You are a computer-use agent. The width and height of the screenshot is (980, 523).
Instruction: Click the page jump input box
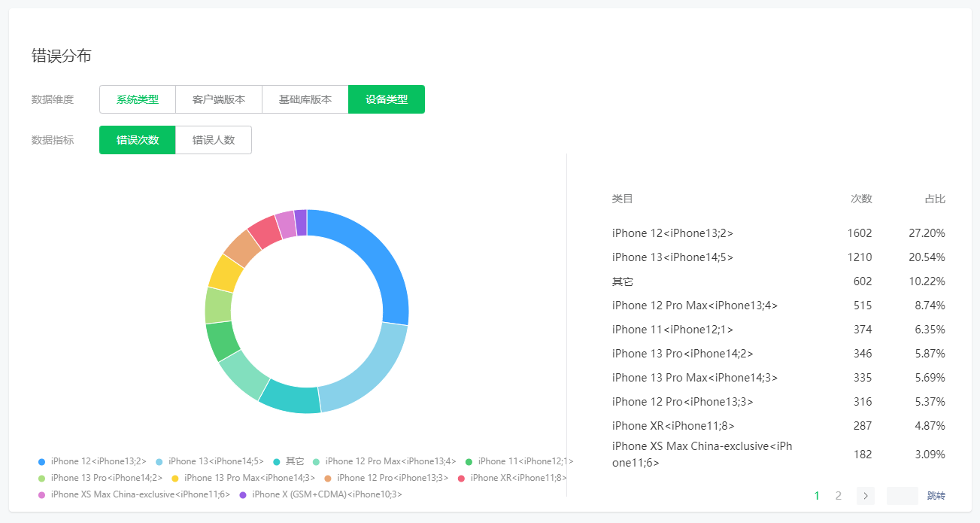[903, 496]
